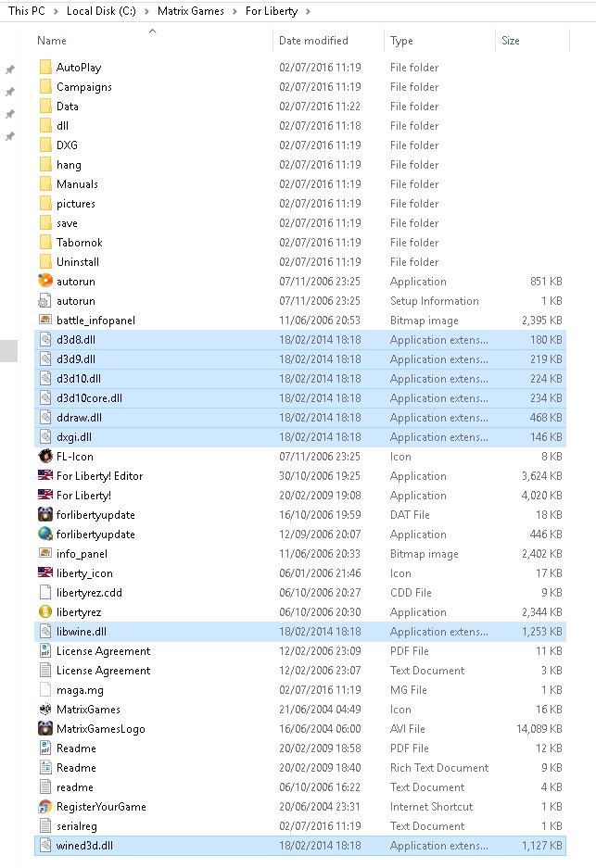Select the FL-Icon portrait icon
This screenshot has height=868, width=596.
pos(45,456)
